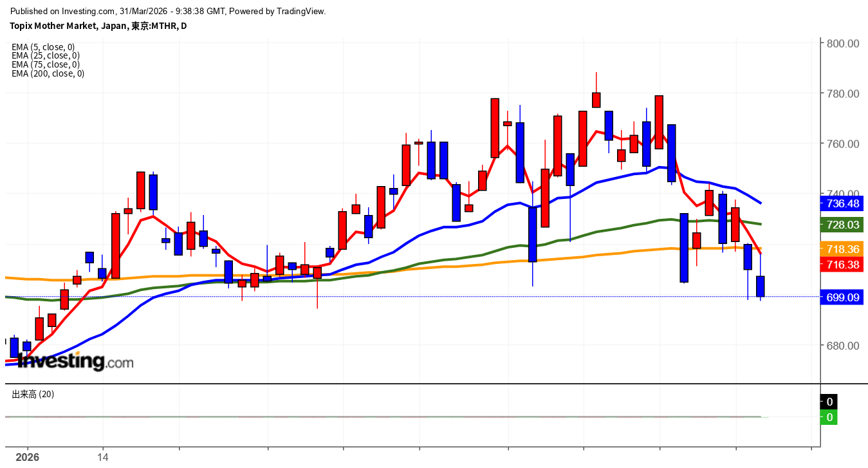
Task: Click the black 0 volume tag
Action: click(x=829, y=402)
